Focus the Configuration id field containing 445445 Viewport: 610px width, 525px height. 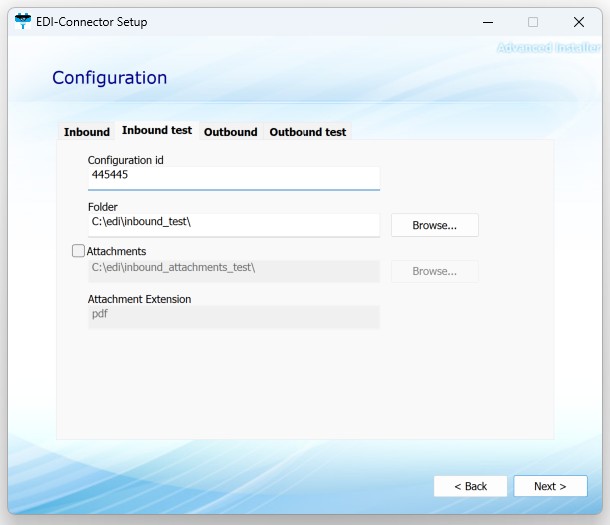pyautogui.click(x=233, y=176)
